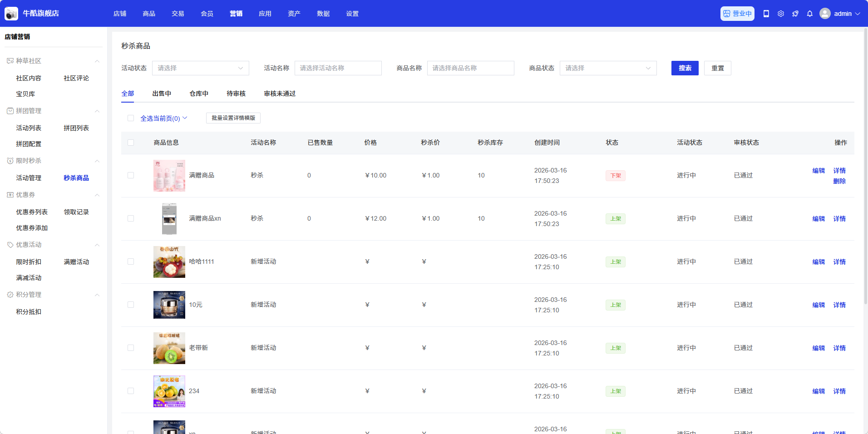Viewport: 868px width, 434px height.
Task: Click the rocket icon in header
Action: tap(795, 14)
